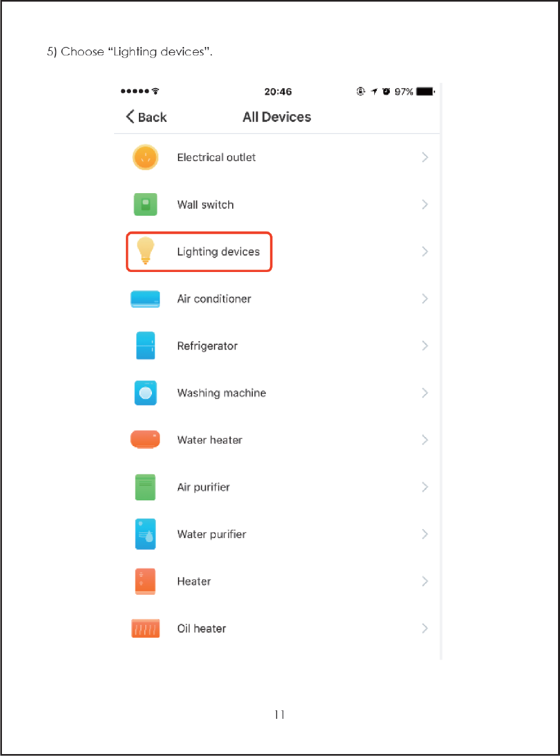This screenshot has width=560, height=756.
Task: Tap the orange Water heater icon
Action: [x=145, y=439]
